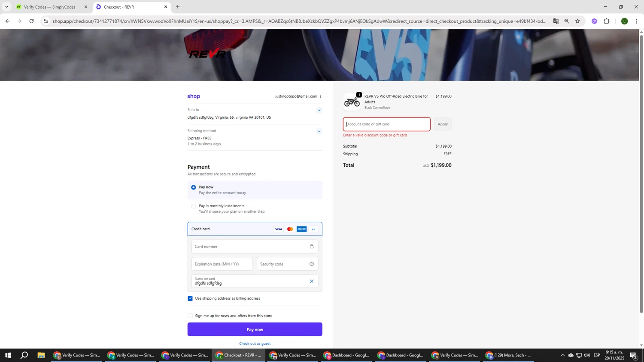Check Sign me up for news and offers

point(190,316)
